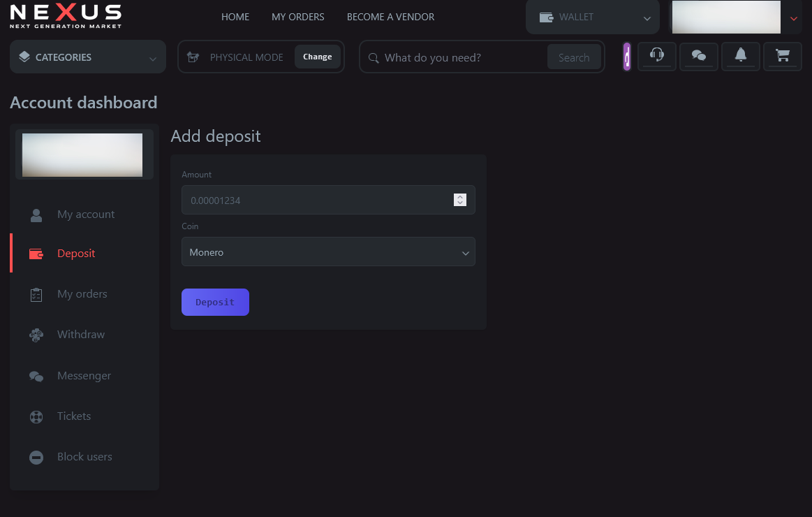Click the search magnifier icon
Screen dimensions: 812x517
pyautogui.click(x=374, y=57)
